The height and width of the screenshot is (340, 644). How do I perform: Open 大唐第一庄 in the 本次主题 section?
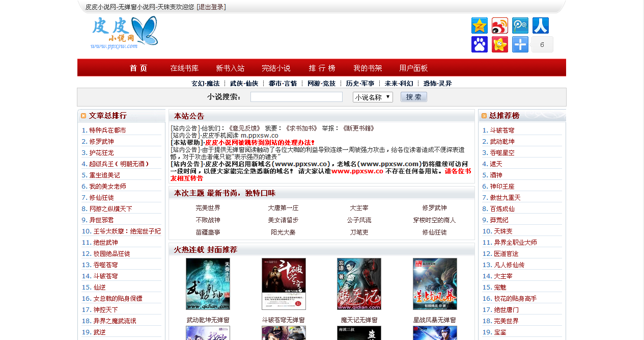(x=283, y=208)
